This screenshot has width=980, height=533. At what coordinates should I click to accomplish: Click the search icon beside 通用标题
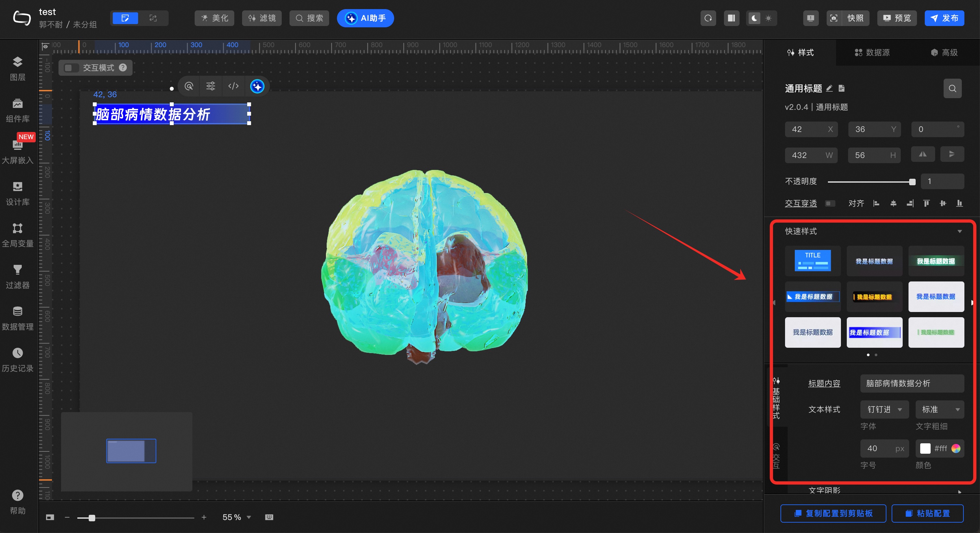pyautogui.click(x=952, y=89)
